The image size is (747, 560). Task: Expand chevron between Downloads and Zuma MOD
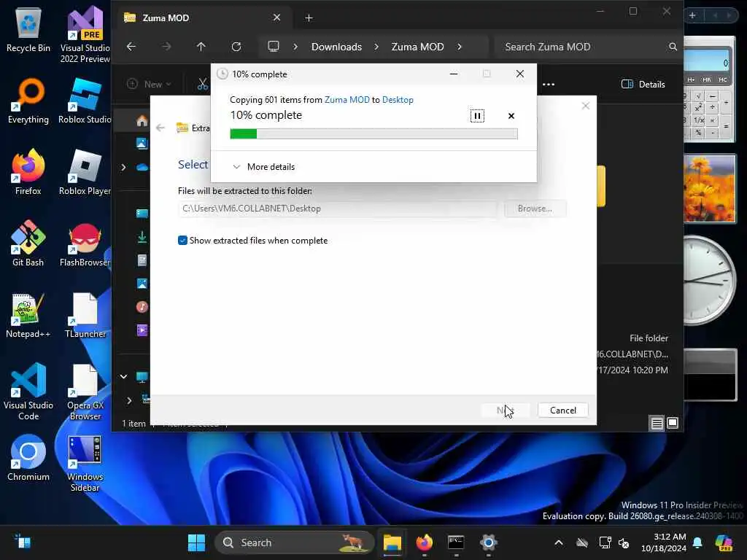tap(376, 47)
